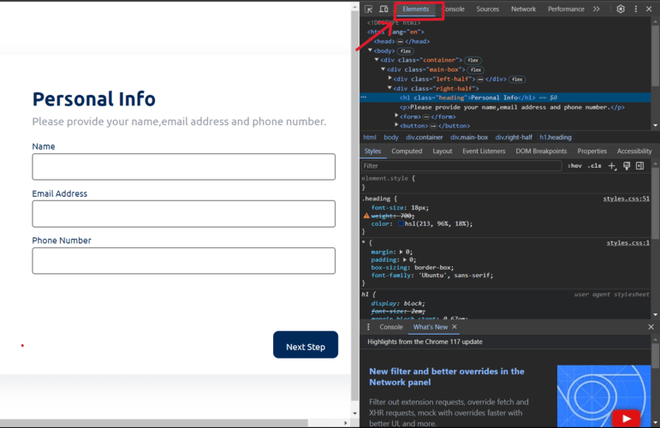Click the Next Step button
This screenshot has width=660, height=428.
(306, 345)
